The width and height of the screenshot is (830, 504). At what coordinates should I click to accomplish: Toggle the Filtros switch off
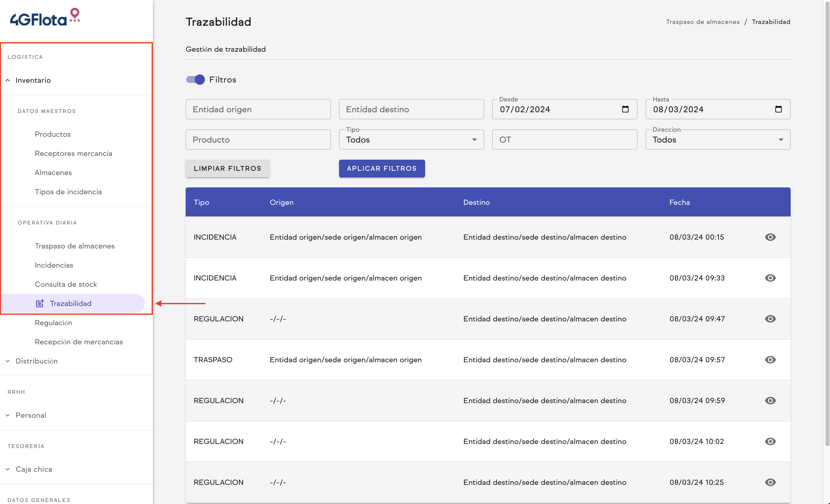click(x=195, y=79)
